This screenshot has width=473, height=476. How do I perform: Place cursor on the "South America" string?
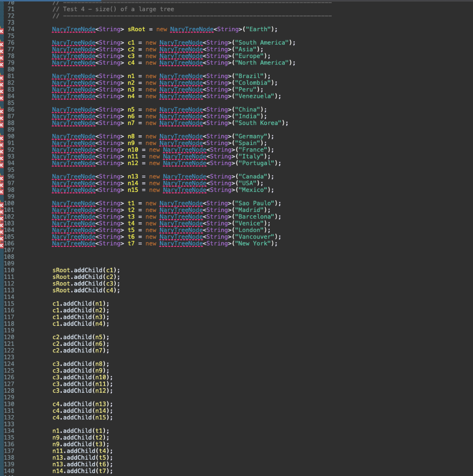click(x=262, y=42)
